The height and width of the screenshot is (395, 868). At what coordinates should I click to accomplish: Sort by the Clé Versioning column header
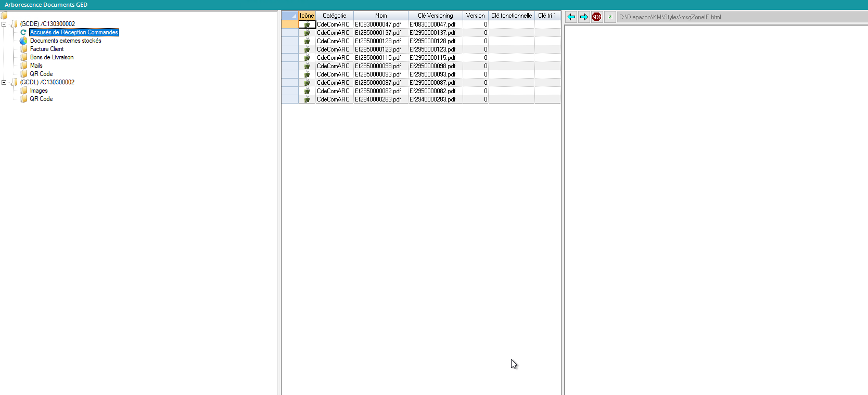pos(435,16)
